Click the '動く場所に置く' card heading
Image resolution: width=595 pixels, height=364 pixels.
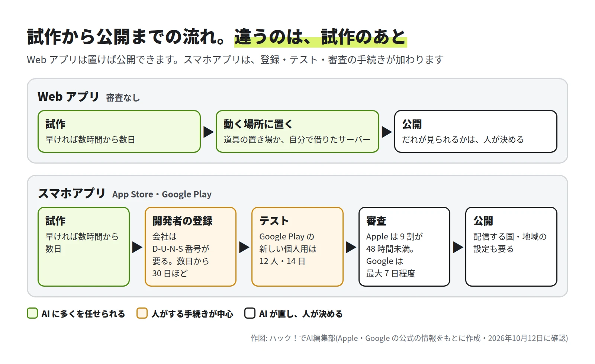258,124
